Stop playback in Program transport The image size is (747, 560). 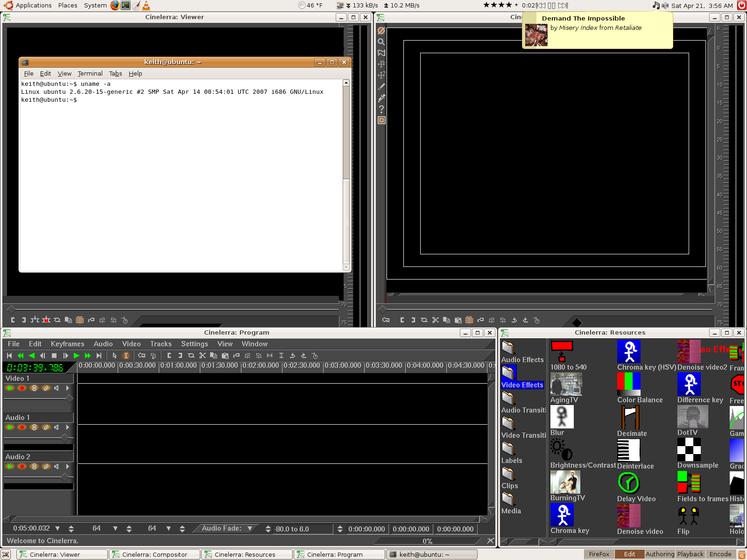coord(54,356)
